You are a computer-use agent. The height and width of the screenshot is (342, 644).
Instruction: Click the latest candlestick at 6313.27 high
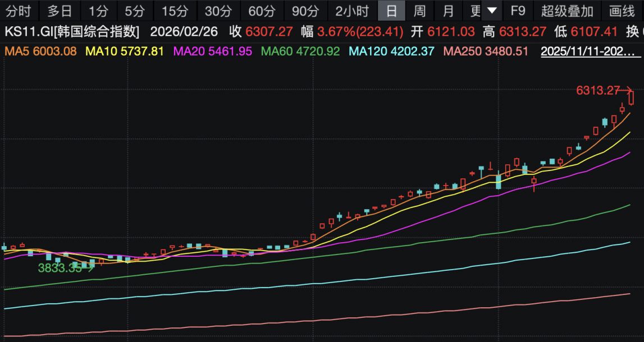[632, 98]
